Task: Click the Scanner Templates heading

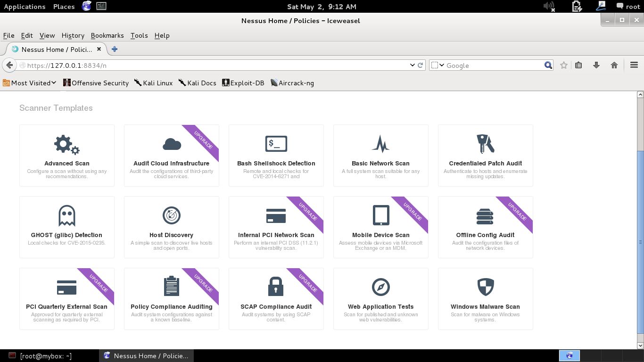Action: point(56,108)
